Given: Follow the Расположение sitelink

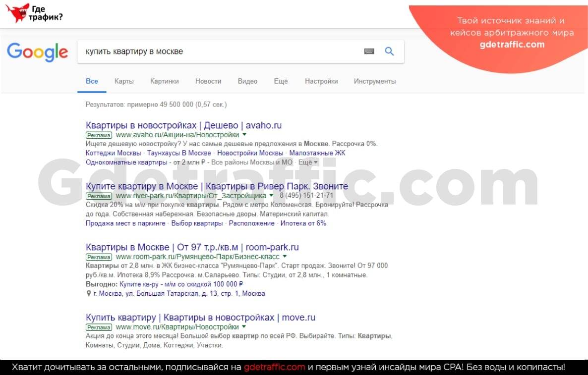Looking at the screenshot, I should 252,223.
